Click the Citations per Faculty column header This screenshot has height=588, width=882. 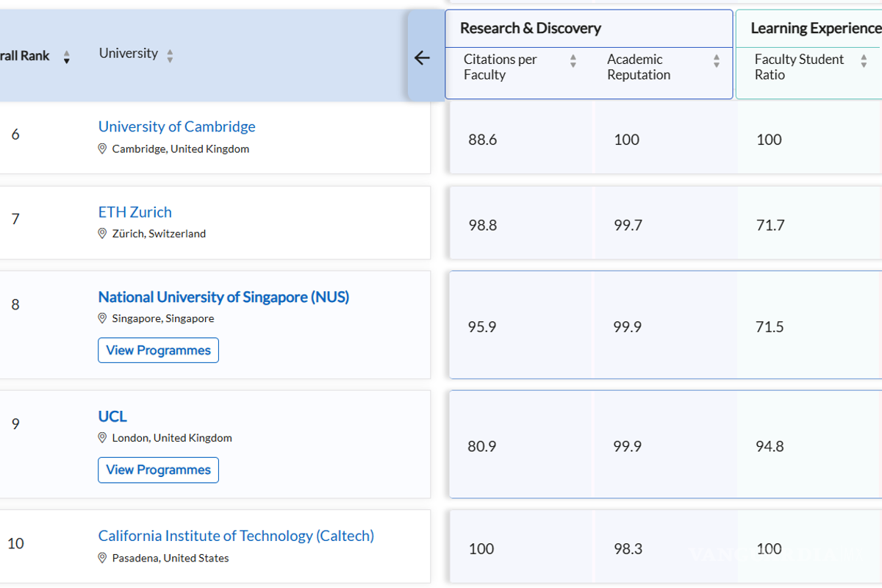(501, 67)
